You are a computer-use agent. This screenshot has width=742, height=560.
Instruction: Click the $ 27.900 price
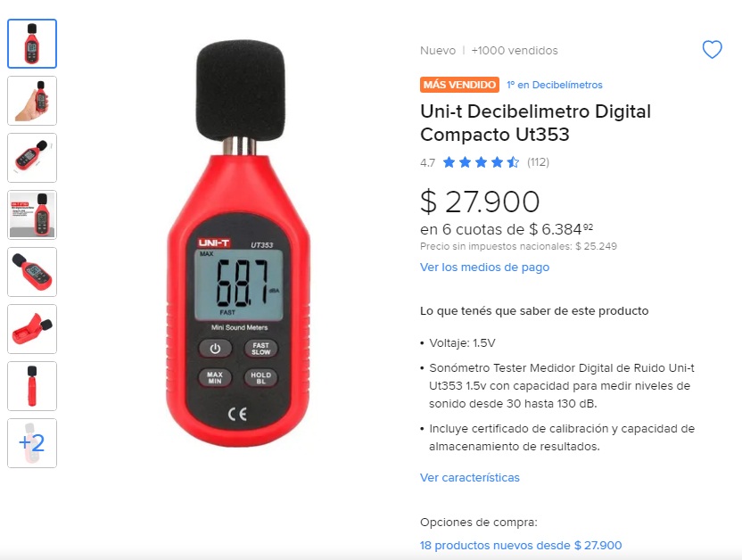[480, 202]
